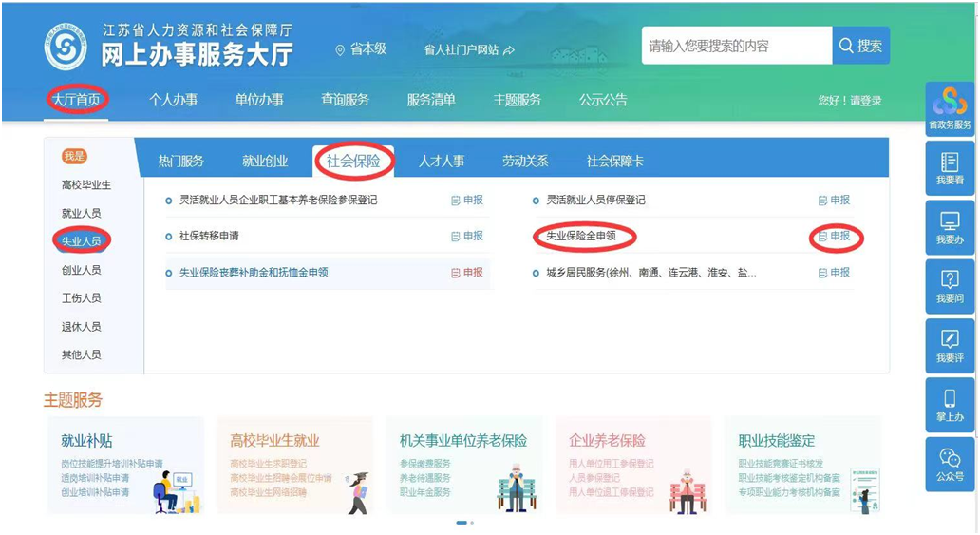This screenshot has height=535, width=980.
Task: Open the 个人办事 menu item
Action: tap(173, 100)
